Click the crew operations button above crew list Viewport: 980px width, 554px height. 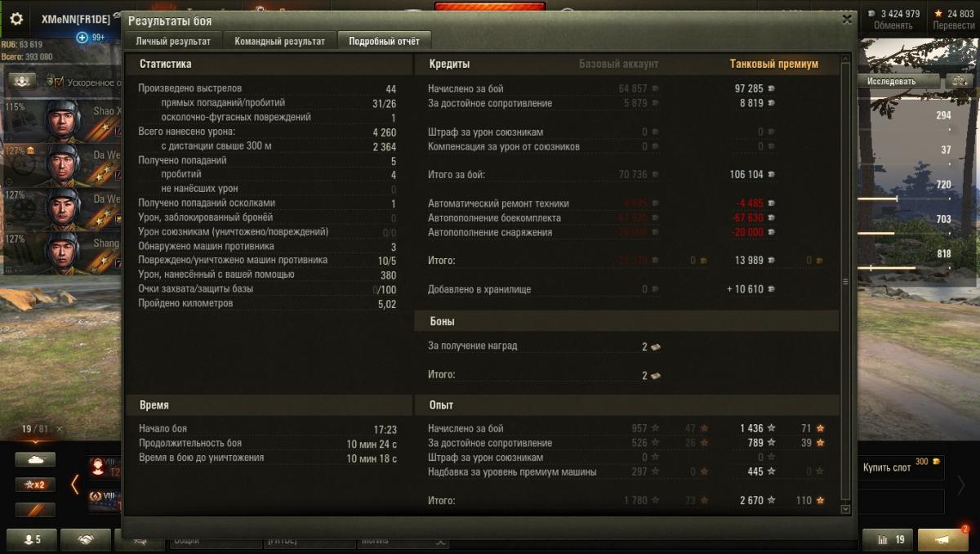pyautogui.click(x=23, y=81)
